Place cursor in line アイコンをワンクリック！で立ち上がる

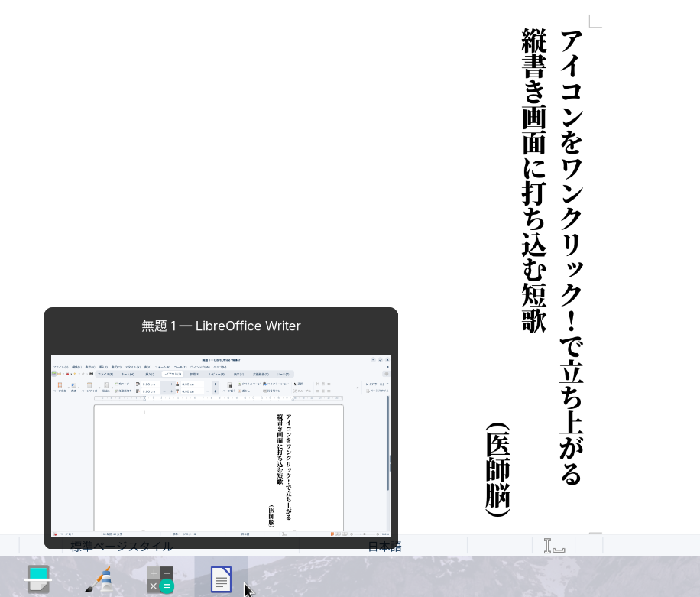pyautogui.click(x=572, y=258)
